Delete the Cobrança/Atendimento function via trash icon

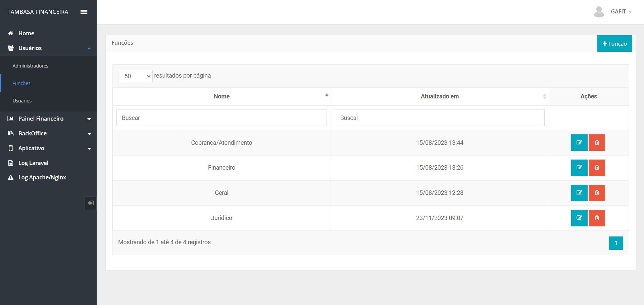pos(596,142)
